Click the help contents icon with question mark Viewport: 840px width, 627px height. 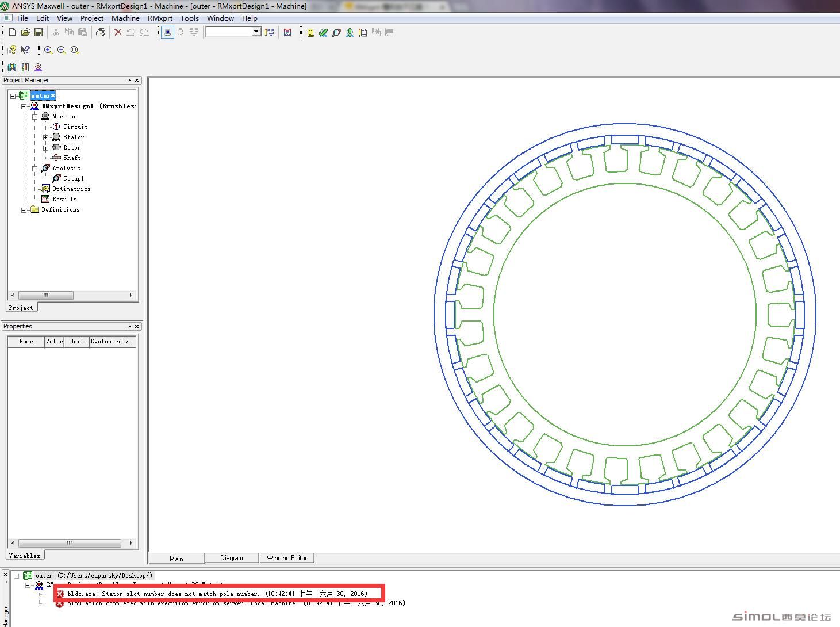click(x=12, y=50)
